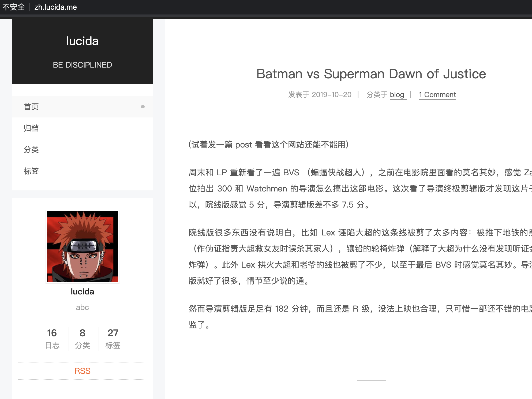Click the 不安全 security indicator
The image size is (532, 399).
[x=13, y=7]
